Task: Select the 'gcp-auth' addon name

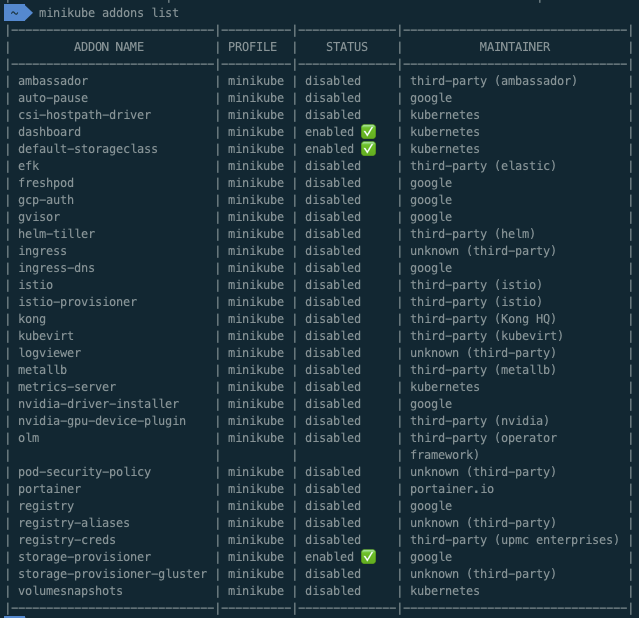Action: tap(46, 200)
